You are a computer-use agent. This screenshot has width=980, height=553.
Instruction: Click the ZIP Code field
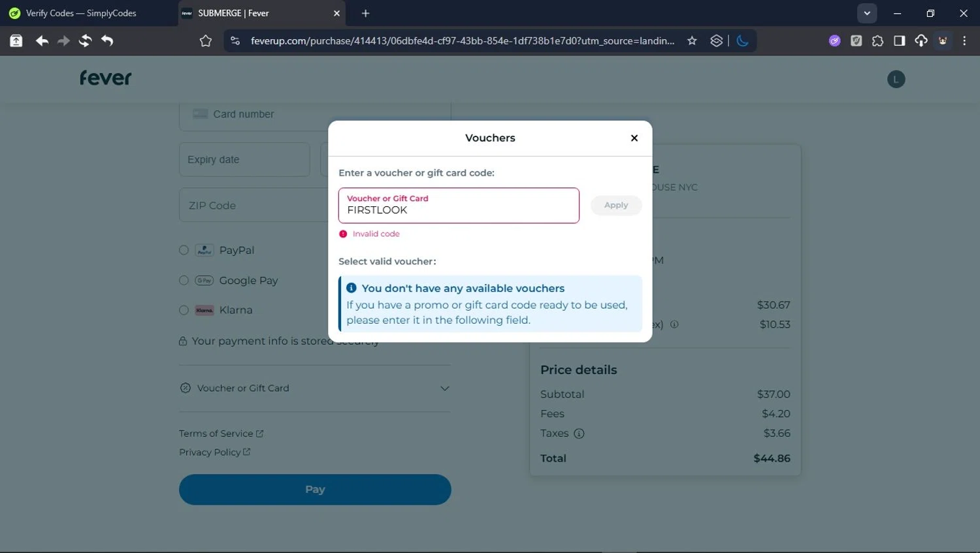point(253,205)
